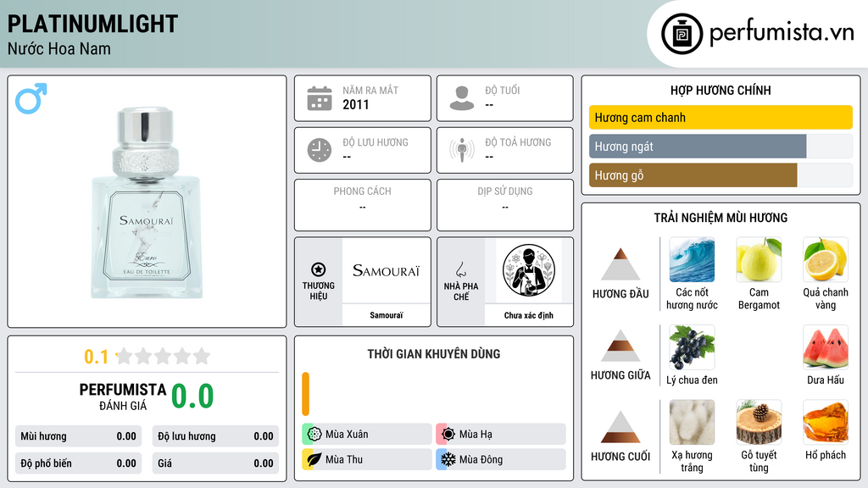Open the Lý chua đen blackcurrant image
The height and width of the screenshot is (488, 868).
(692, 347)
